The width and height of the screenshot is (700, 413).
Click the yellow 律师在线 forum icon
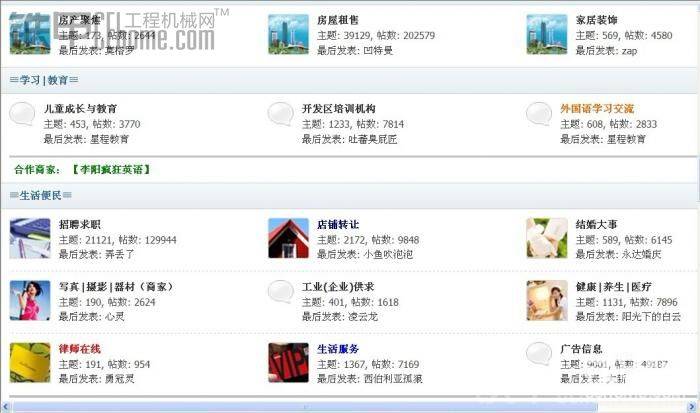click(30, 363)
